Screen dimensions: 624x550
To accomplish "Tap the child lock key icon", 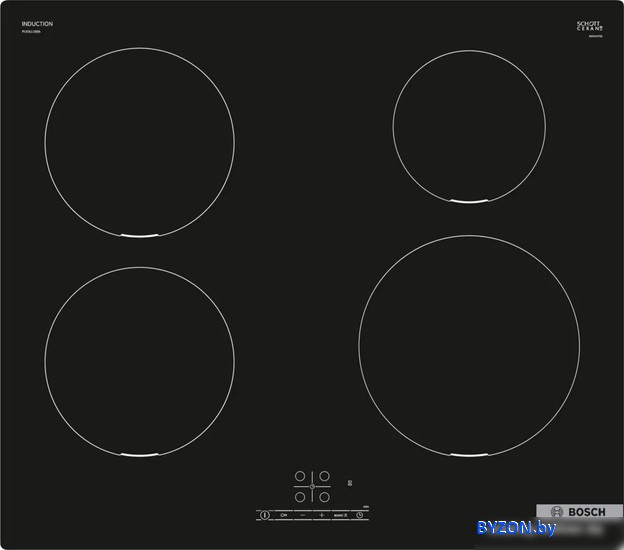I will (285, 515).
